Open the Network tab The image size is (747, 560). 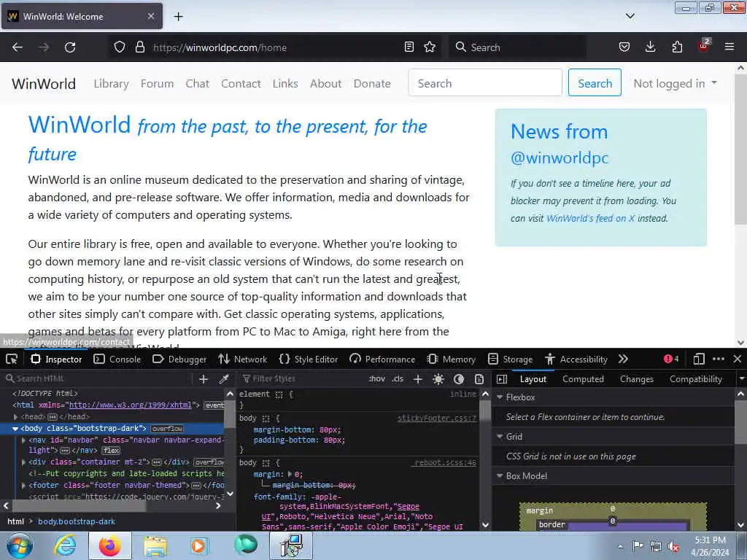point(242,359)
